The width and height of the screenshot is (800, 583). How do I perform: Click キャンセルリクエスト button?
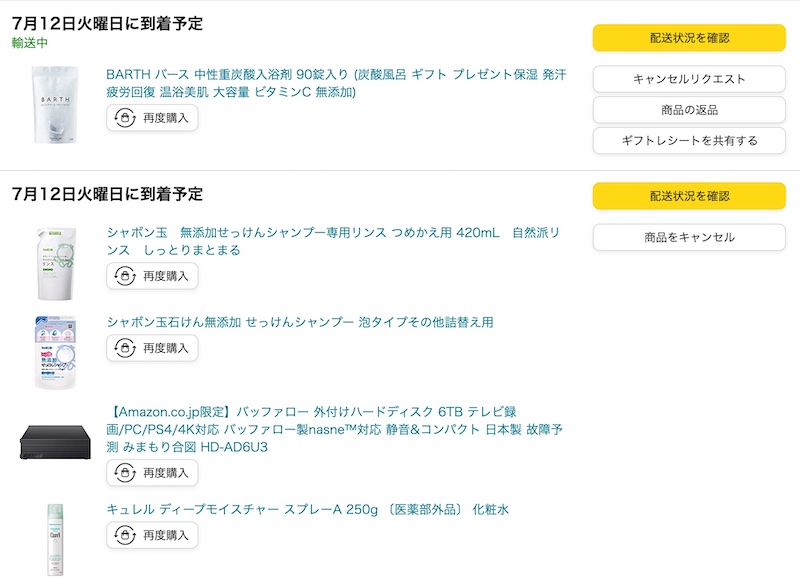coord(689,79)
